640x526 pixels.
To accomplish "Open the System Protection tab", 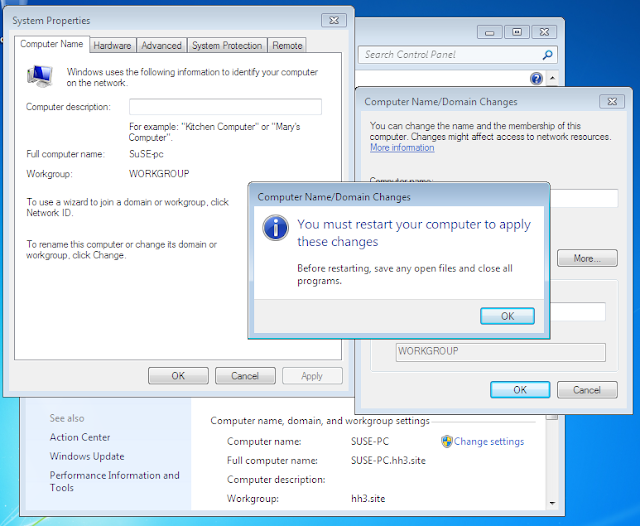I will tap(227, 45).
